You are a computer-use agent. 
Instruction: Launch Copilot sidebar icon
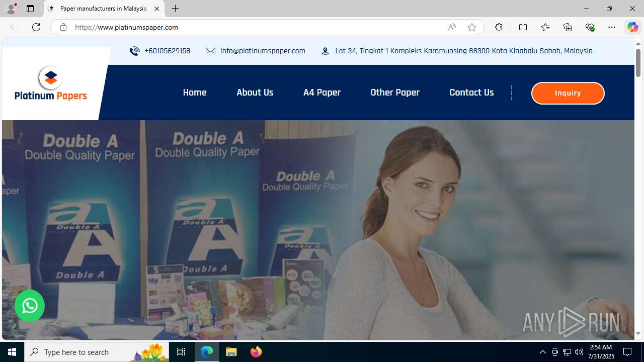[x=632, y=27]
